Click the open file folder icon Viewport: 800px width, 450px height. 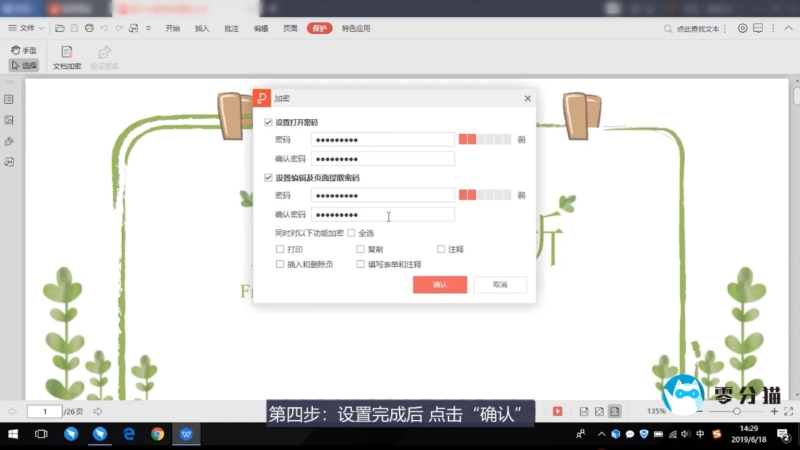tap(60, 28)
